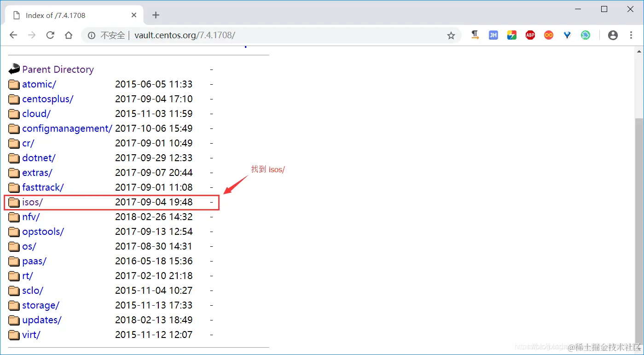This screenshot has height=355, width=644.
Task: Open the cloud/ directory
Action: coord(36,114)
